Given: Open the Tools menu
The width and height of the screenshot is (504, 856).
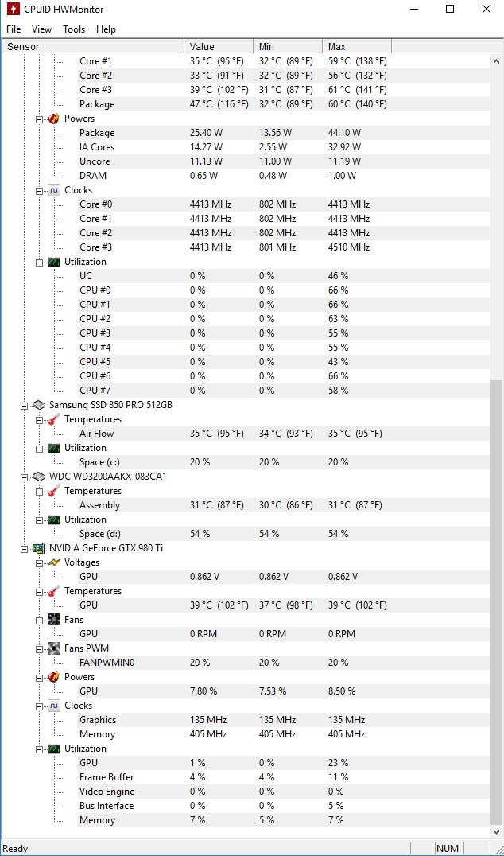Looking at the screenshot, I should 74,29.
